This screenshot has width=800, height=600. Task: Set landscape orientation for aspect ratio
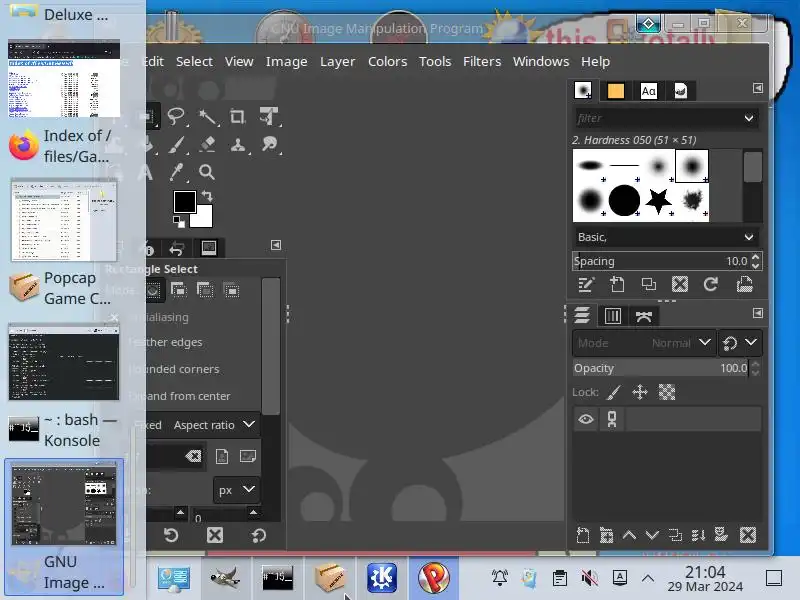pos(248,456)
